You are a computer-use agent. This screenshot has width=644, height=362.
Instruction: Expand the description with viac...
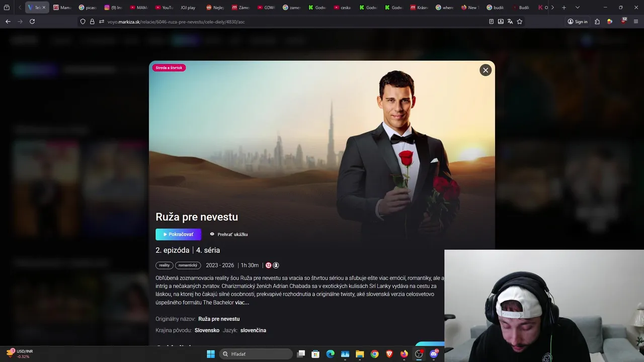click(x=242, y=302)
